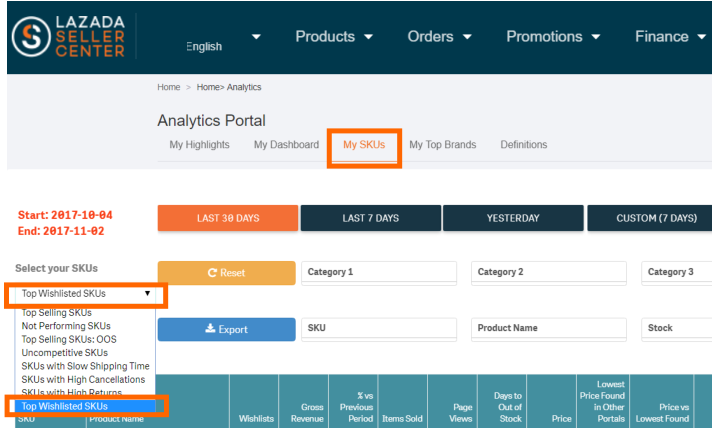Image resolution: width=712 pixels, height=430 pixels.
Task: Choose SKUs with High Cancellations option
Action: [83, 379]
